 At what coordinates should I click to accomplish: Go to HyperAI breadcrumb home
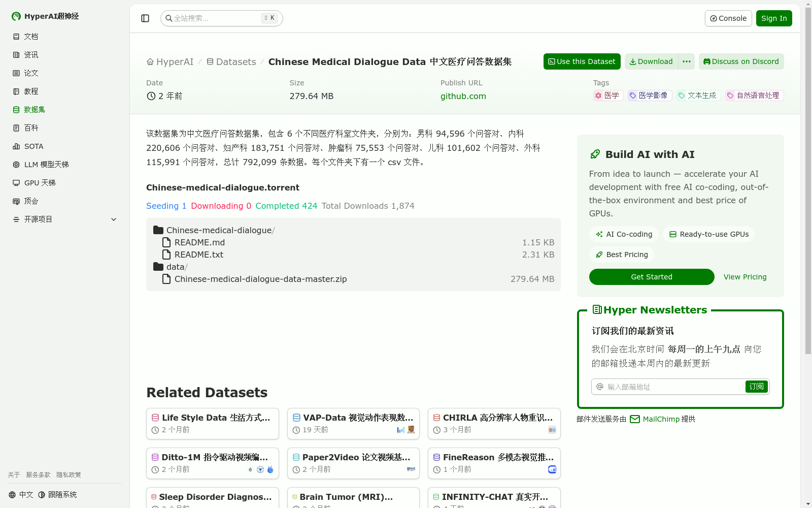pos(170,62)
